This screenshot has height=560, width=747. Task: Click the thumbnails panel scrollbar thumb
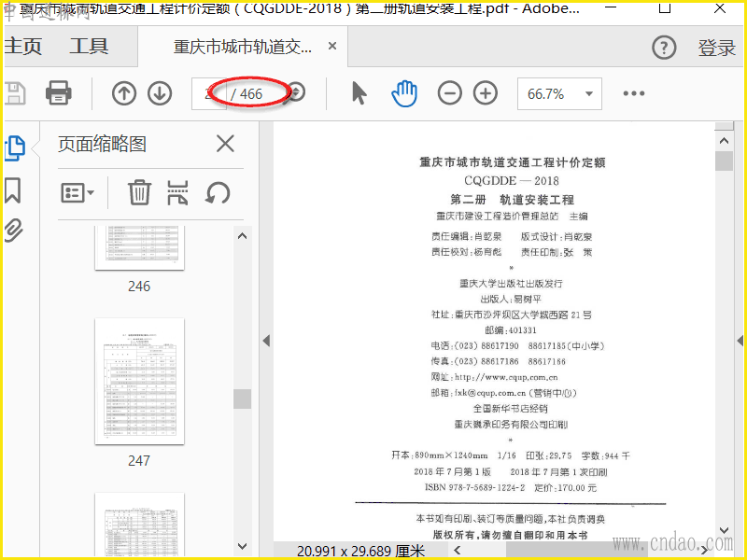[242, 399]
